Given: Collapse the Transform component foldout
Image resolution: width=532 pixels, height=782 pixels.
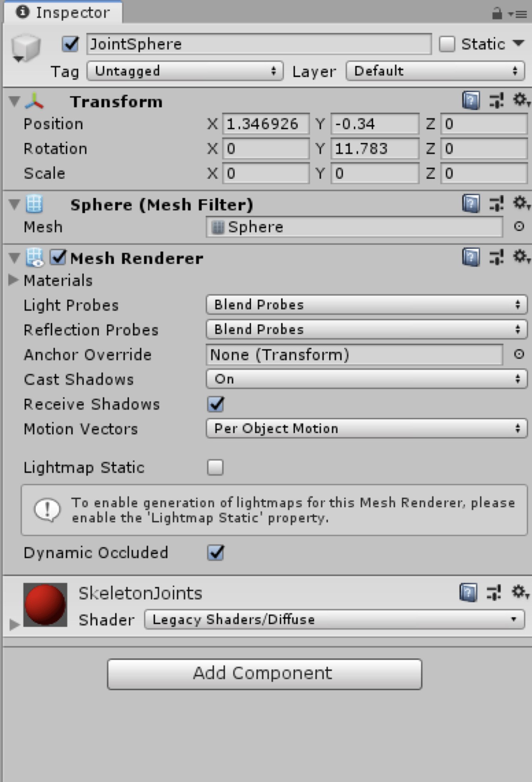Looking at the screenshot, I should point(14,101).
